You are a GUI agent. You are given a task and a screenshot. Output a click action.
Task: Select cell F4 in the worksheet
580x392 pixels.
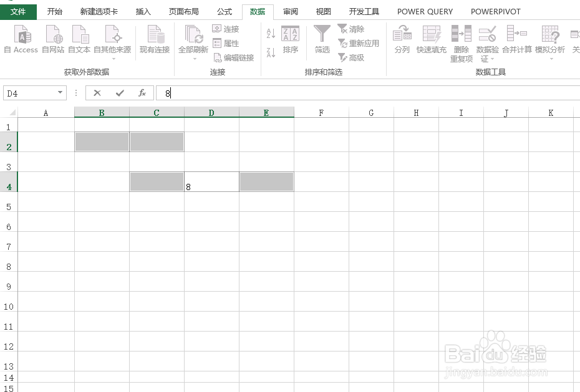321,181
